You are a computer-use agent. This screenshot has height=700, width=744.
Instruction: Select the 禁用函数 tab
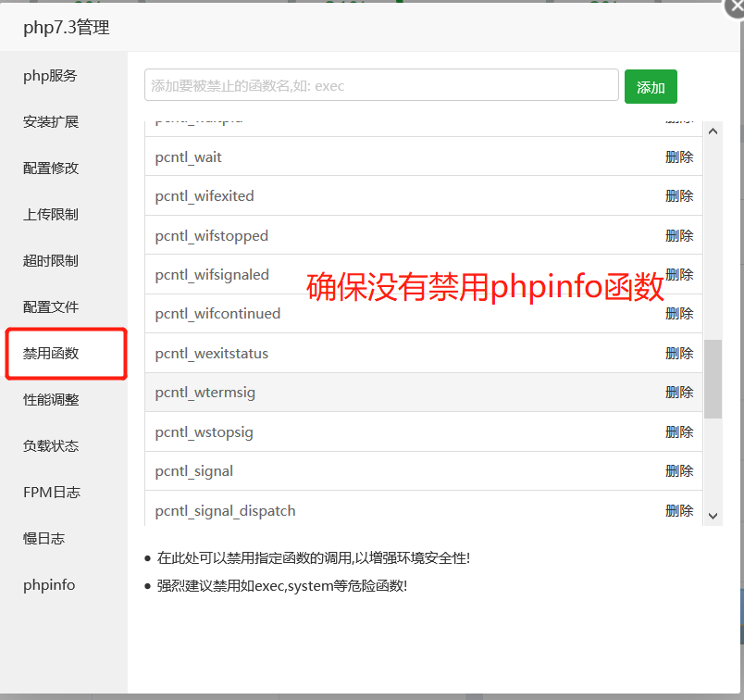(x=51, y=354)
